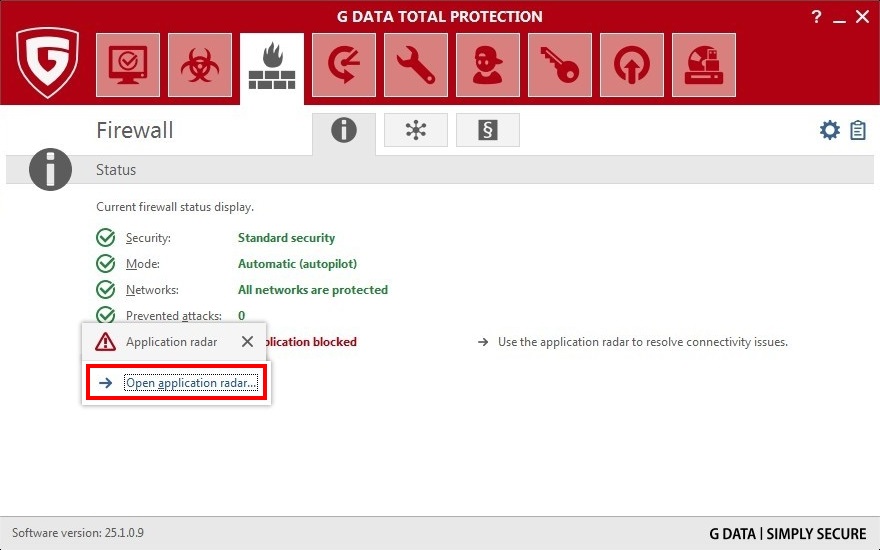Open the Virus protection biohazard icon
The image size is (880, 550).
pyautogui.click(x=200, y=65)
